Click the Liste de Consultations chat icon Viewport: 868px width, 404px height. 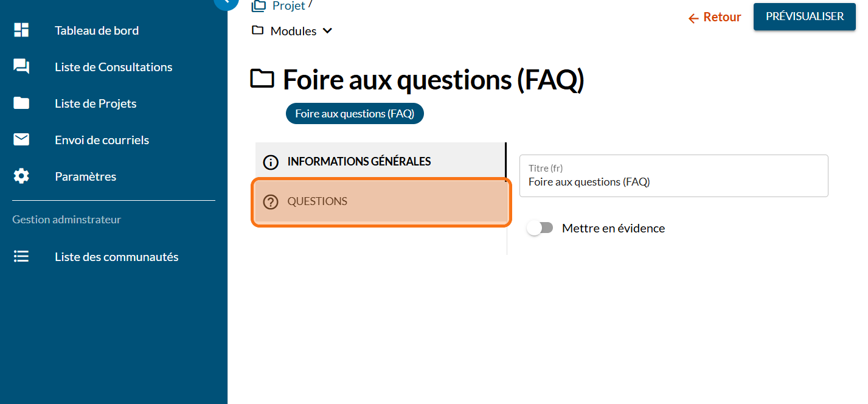[x=21, y=67]
